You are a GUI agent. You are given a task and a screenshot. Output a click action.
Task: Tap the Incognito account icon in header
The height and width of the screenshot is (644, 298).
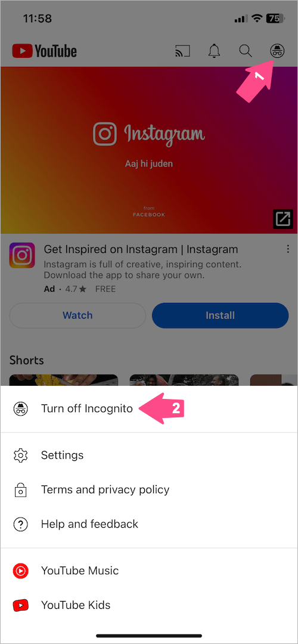tap(277, 51)
